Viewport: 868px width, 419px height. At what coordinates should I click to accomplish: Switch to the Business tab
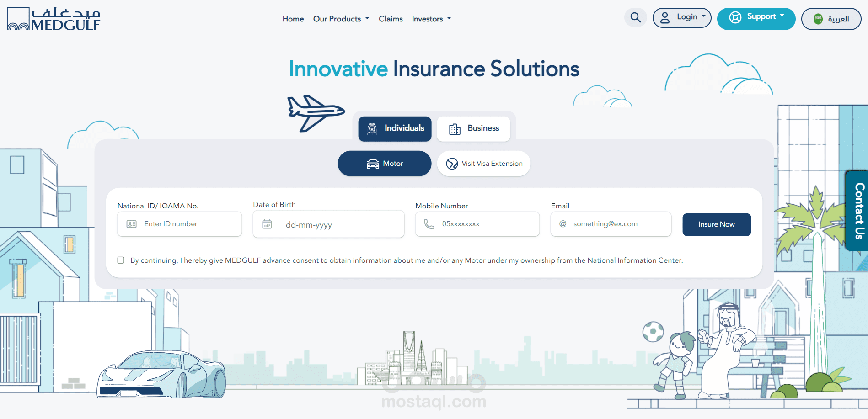click(x=473, y=129)
